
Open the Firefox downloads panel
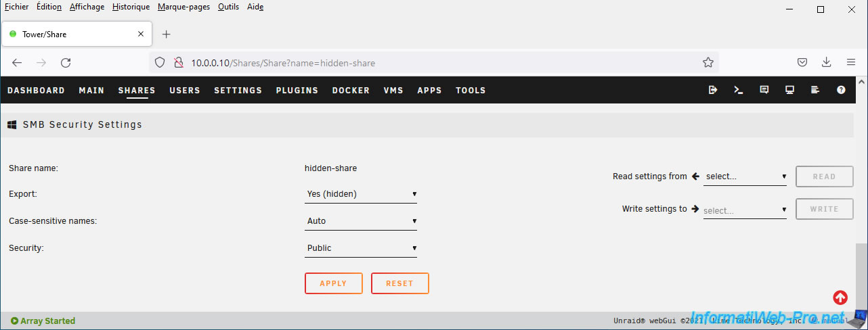pos(826,63)
